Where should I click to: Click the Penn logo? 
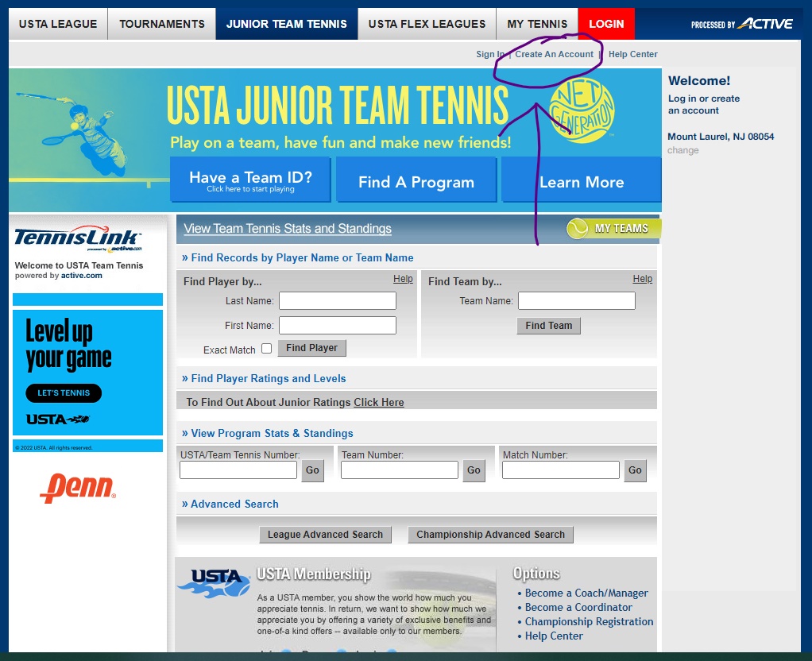coord(78,488)
